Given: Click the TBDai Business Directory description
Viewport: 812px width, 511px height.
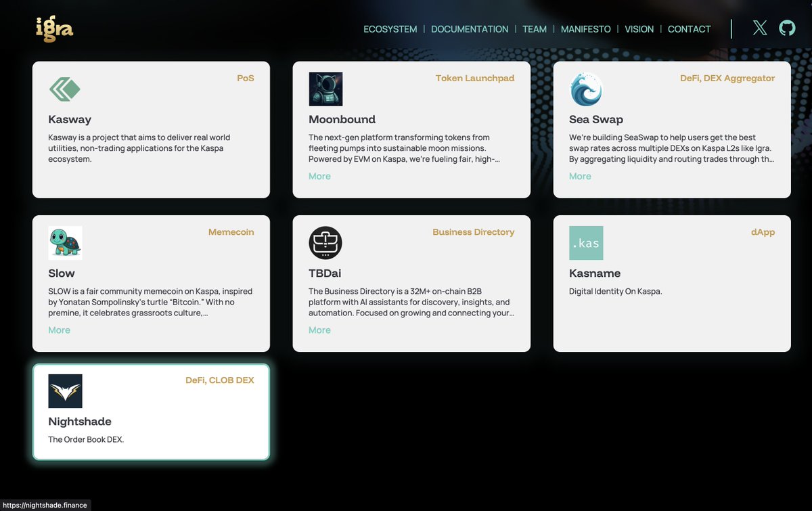Looking at the screenshot, I should [411, 302].
